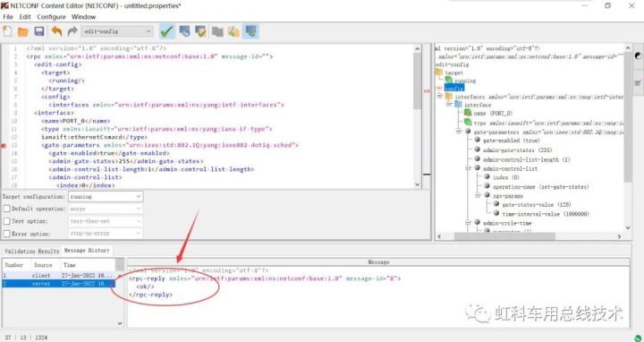Click the yin-yang icon in right sidebar
Screen dimensions: 644x342
(x=638, y=56)
